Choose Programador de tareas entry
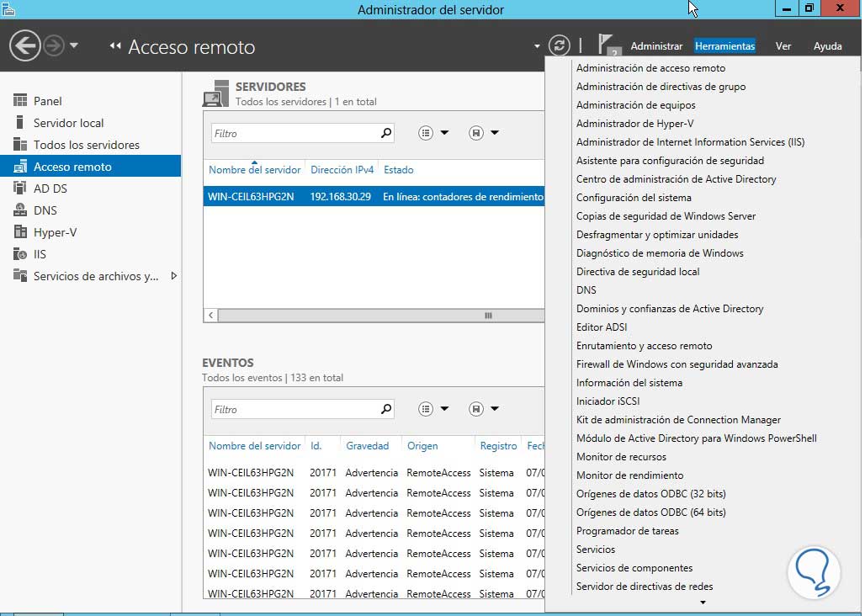The height and width of the screenshot is (616, 865). (x=627, y=530)
